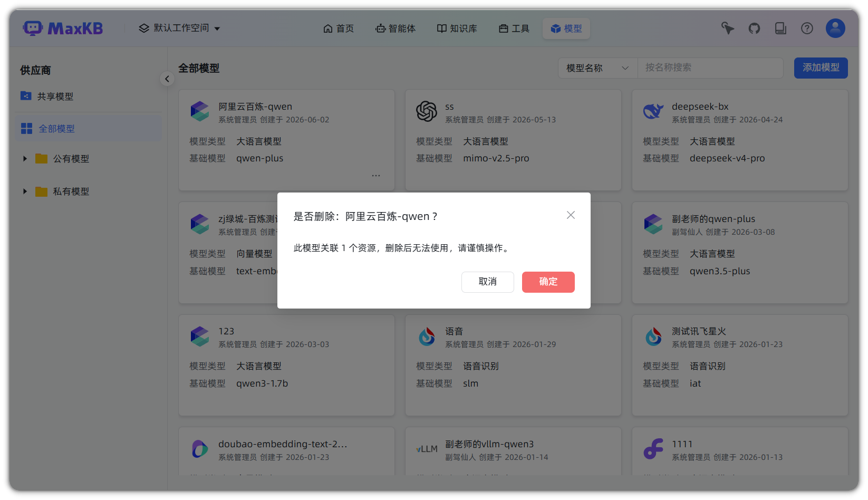Image resolution: width=868 pixels, height=500 pixels.
Task: Click the doubao-embedding model icon
Action: click(200, 449)
